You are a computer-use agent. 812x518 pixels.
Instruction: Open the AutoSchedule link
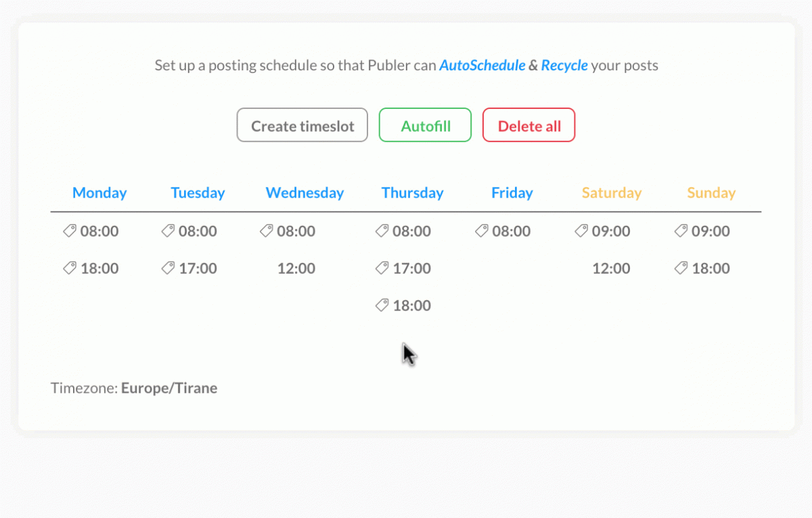[482, 66]
